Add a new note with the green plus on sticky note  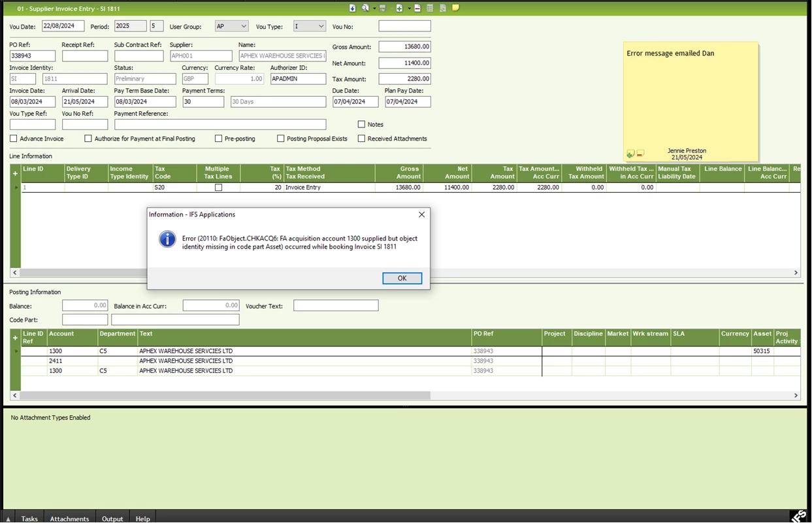pos(630,154)
